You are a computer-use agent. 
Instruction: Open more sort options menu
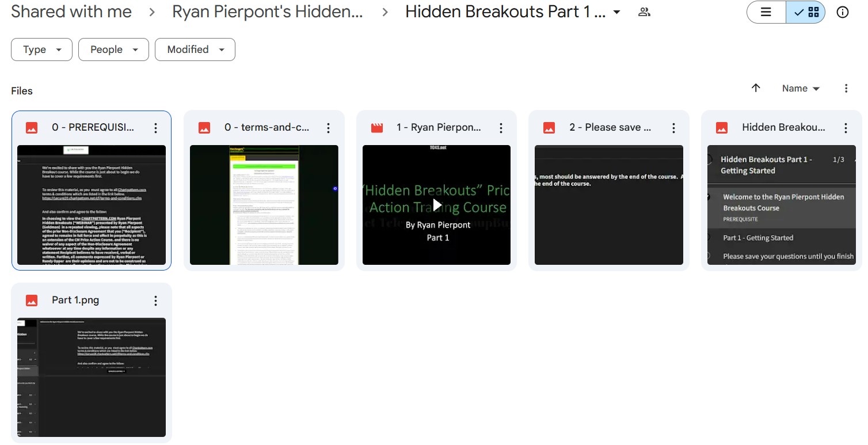pos(846,88)
